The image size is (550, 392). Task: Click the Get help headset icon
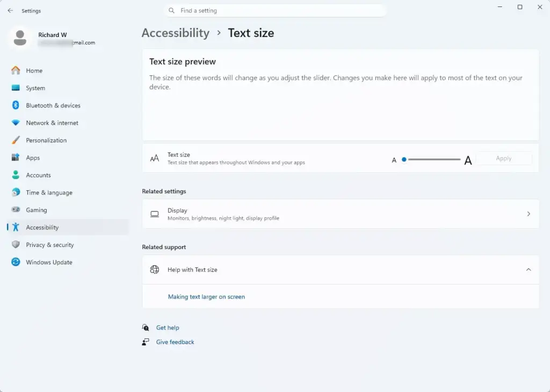click(145, 328)
